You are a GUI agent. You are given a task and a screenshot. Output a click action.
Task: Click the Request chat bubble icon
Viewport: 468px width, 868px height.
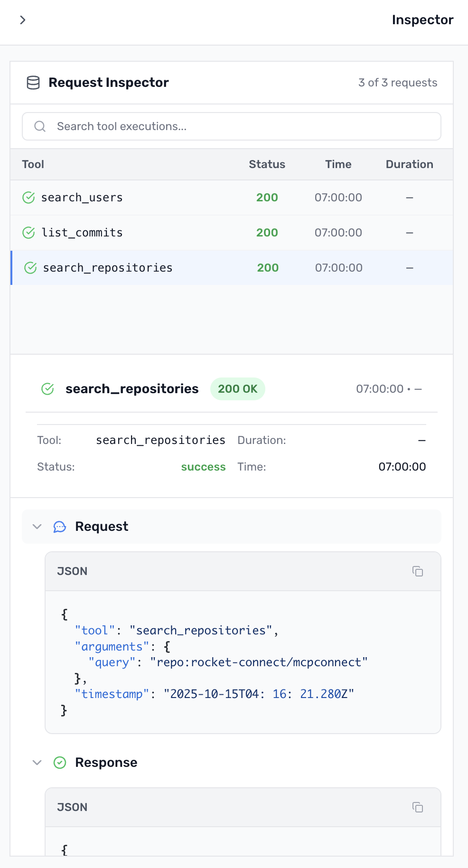click(x=60, y=527)
